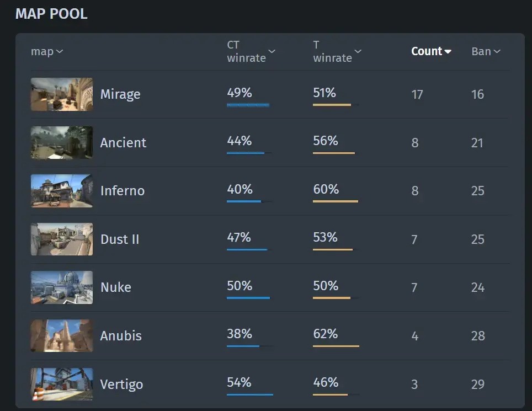532x411 pixels.
Task: Click Mirage's blue CT winrate bar
Action: tap(248, 105)
